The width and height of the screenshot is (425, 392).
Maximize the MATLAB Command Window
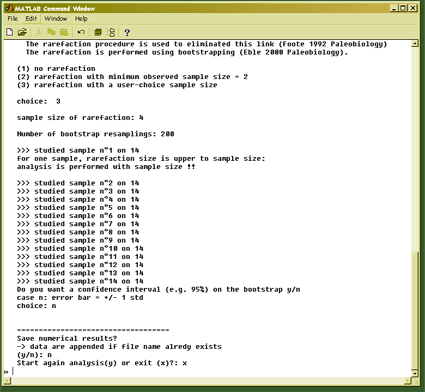[x=403, y=8]
